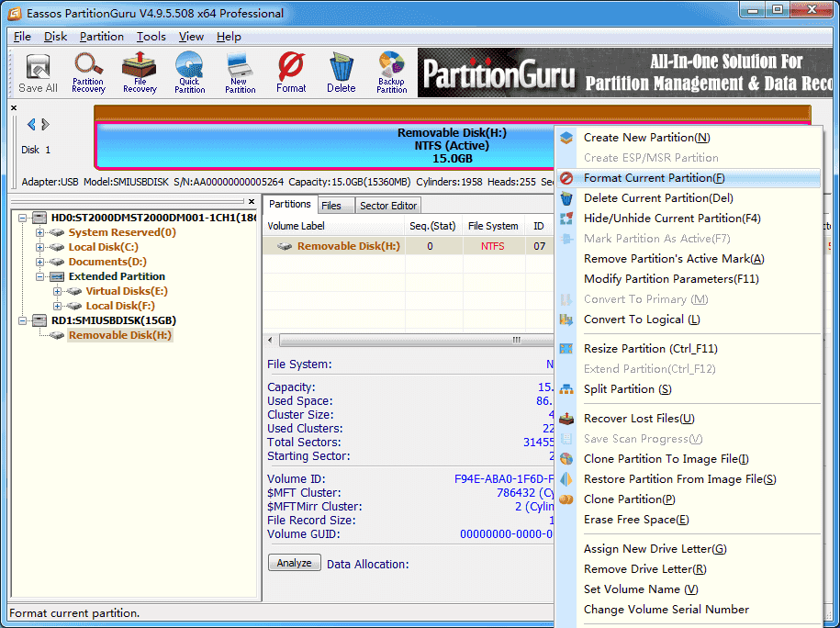Expand the Virtual Disks(E:) tree node

(x=57, y=291)
